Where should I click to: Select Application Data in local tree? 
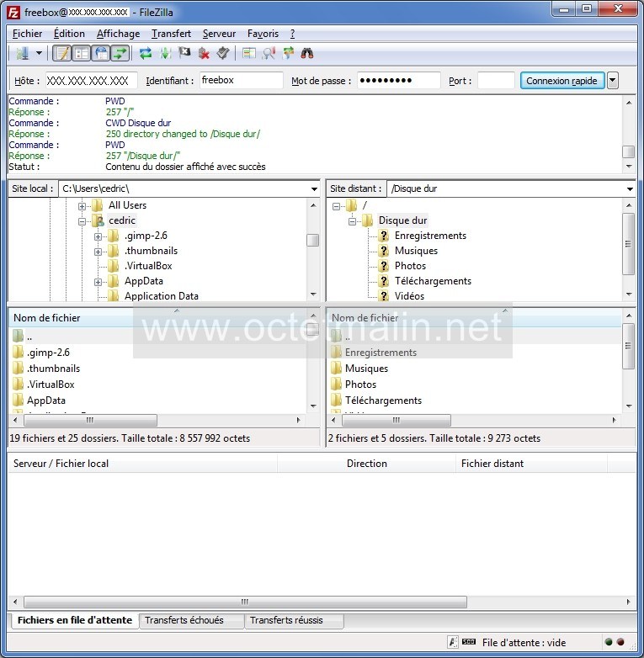161,296
